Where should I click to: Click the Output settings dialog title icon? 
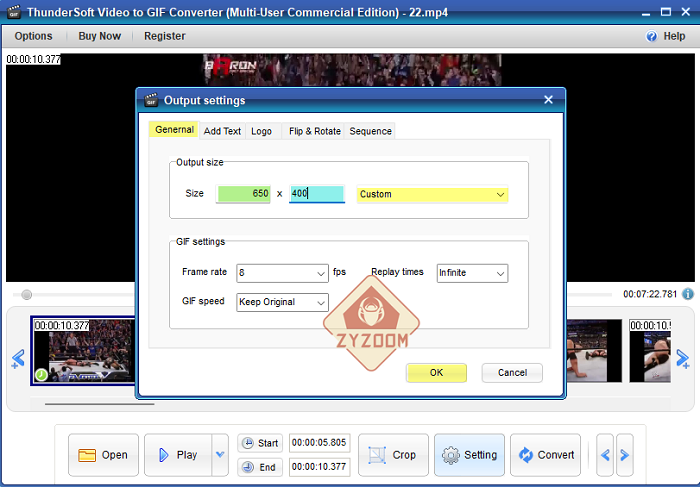(x=151, y=100)
